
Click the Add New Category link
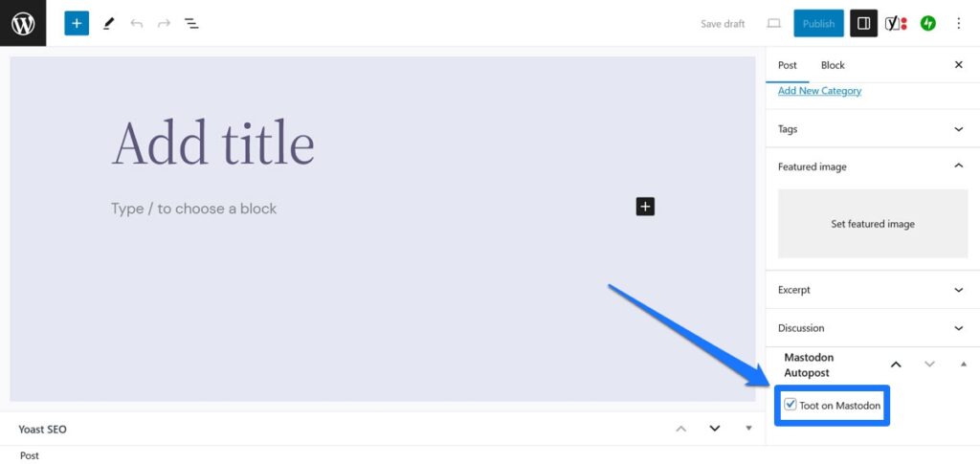click(819, 91)
